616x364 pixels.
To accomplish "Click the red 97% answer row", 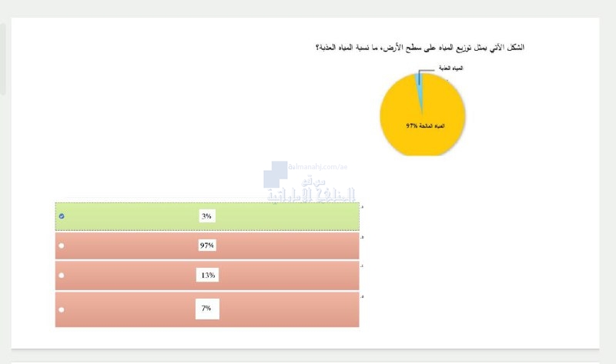I will tap(207, 245).
